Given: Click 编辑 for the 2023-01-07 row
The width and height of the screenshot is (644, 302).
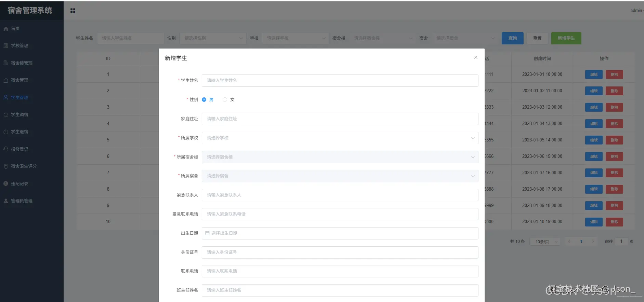Looking at the screenshot, I should pos(594,173).
